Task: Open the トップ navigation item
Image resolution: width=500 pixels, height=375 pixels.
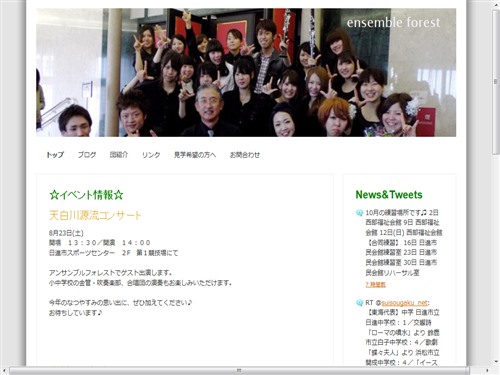Action: point(55,155)
